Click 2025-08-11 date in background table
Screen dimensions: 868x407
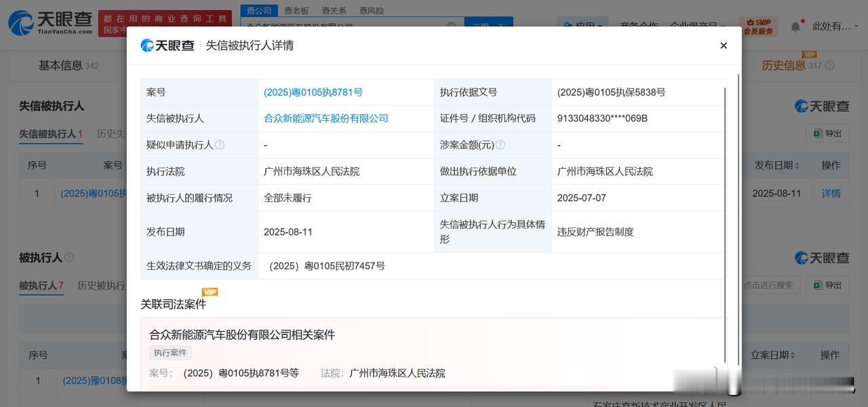pyautogui.click(x=776, y=193)
